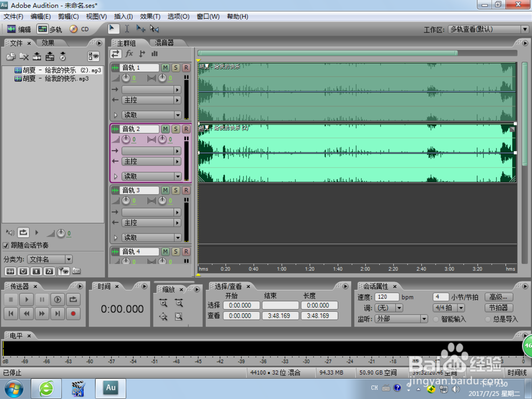The width and height of the screenshot is (532, 399).
Task: Click the import file icon in Files panel
Action: [x=11, y=57]
